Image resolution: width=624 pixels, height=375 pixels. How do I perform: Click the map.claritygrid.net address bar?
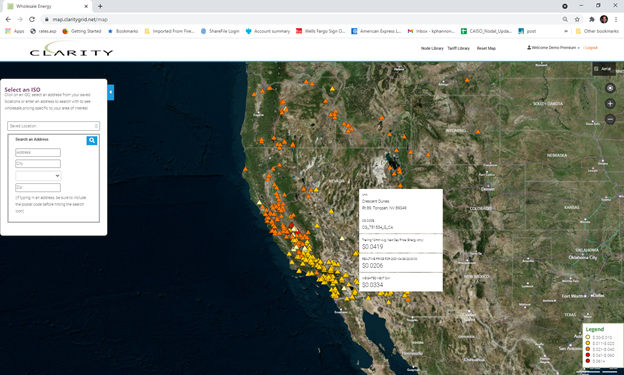click(80, 20)
